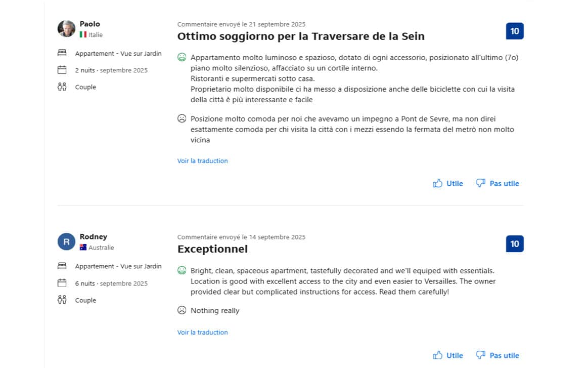Viewport: 588px width, 368px height.
Task: Mark Paolo's review as Utile
Action: 455,183
